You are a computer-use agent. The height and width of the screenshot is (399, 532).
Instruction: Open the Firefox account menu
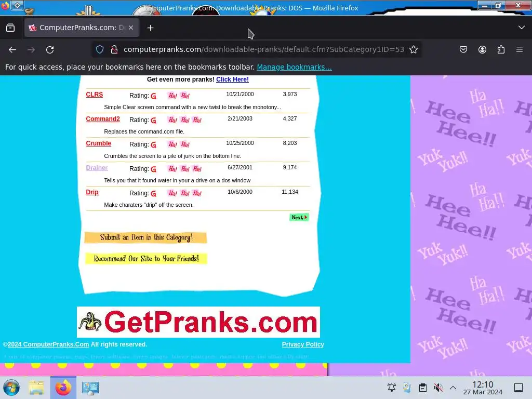coord(482,49)
